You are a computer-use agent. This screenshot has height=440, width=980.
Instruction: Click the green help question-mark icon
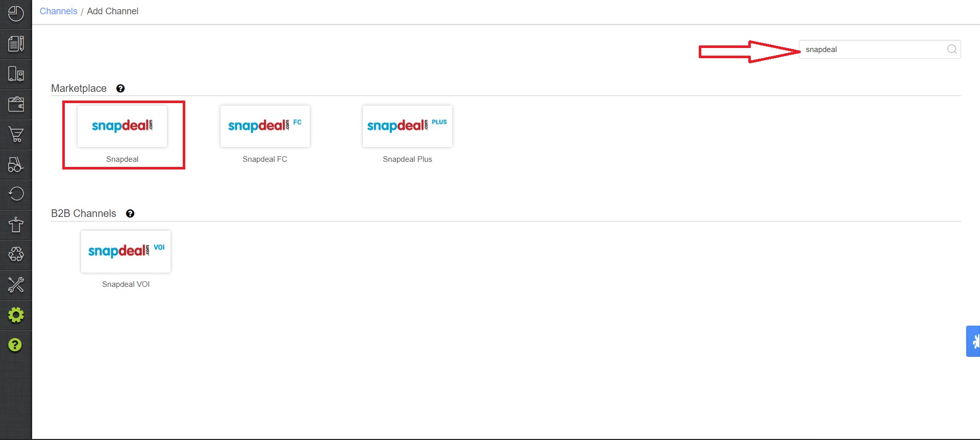[x=15, y=345]
